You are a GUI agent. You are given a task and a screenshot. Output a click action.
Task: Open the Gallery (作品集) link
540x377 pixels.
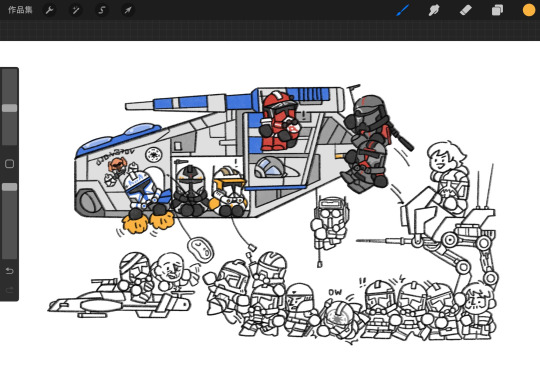point(20,10)
